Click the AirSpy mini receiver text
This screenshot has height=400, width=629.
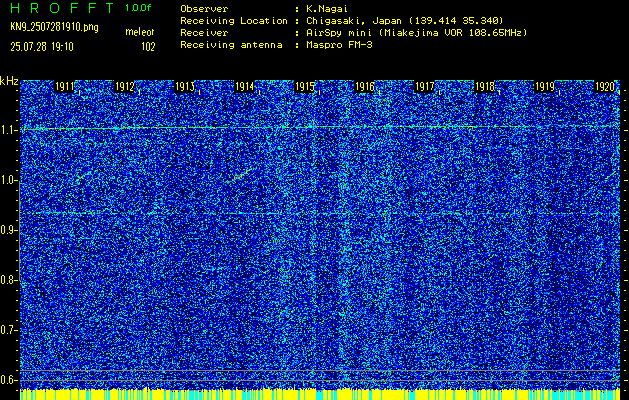tap(416, 33)
